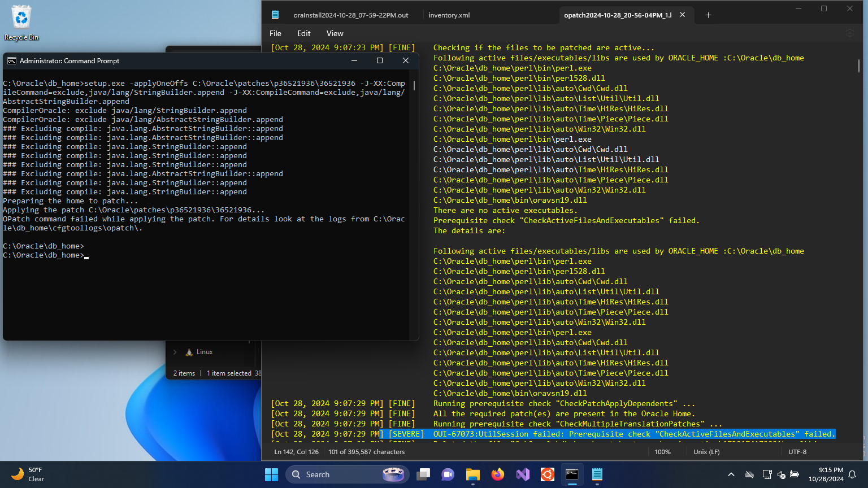The width and height of the screenshot is (868, 488).
Task: Launch Ubuntu from the taskbar
Action: point(547,474)
